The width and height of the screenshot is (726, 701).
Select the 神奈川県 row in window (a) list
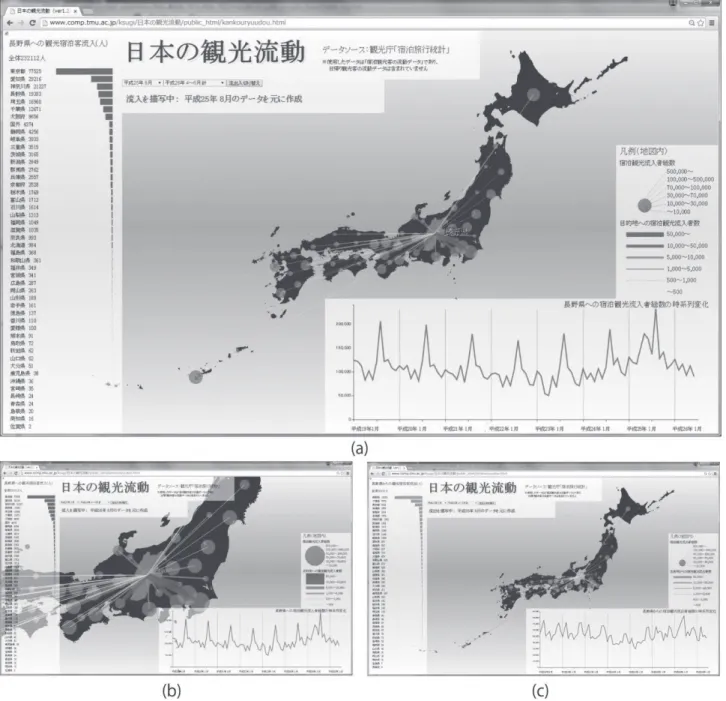tap(61, 87)
